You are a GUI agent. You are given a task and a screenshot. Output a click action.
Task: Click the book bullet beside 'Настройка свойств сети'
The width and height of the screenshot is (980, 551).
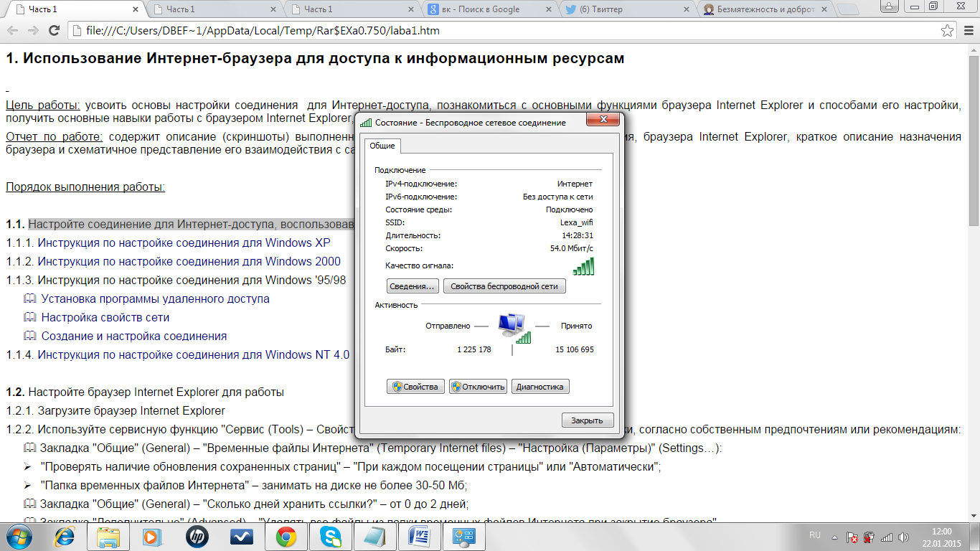pos(29,317)
